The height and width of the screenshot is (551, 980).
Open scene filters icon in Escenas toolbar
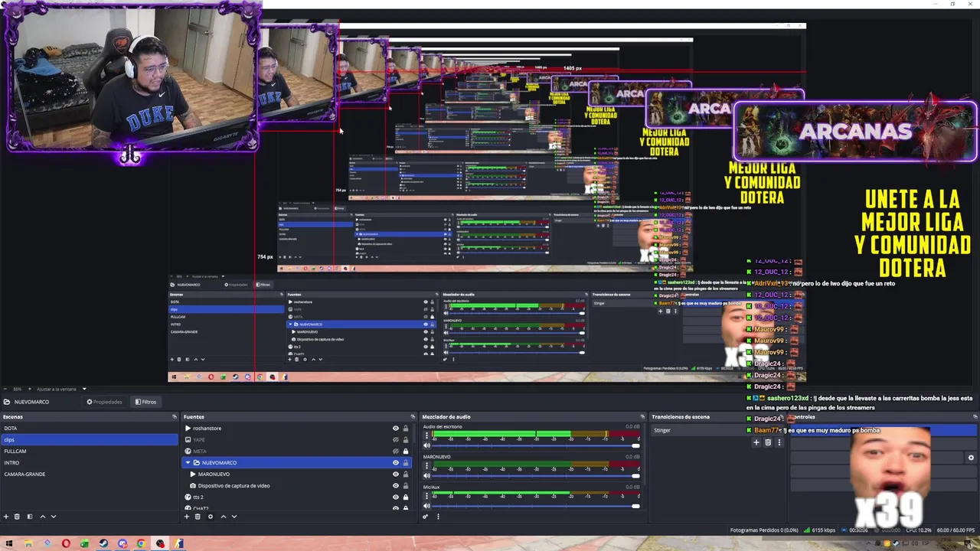coord(30,517)
